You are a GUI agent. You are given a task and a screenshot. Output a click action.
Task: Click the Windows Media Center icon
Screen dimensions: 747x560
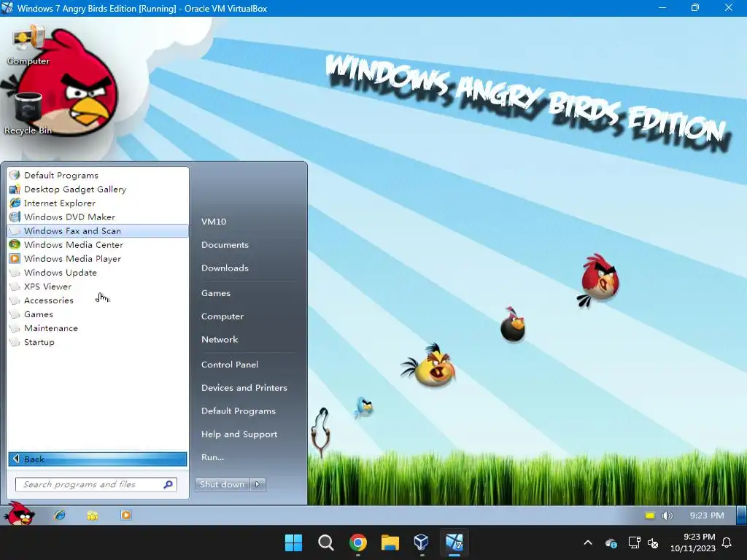click(15, 245)
